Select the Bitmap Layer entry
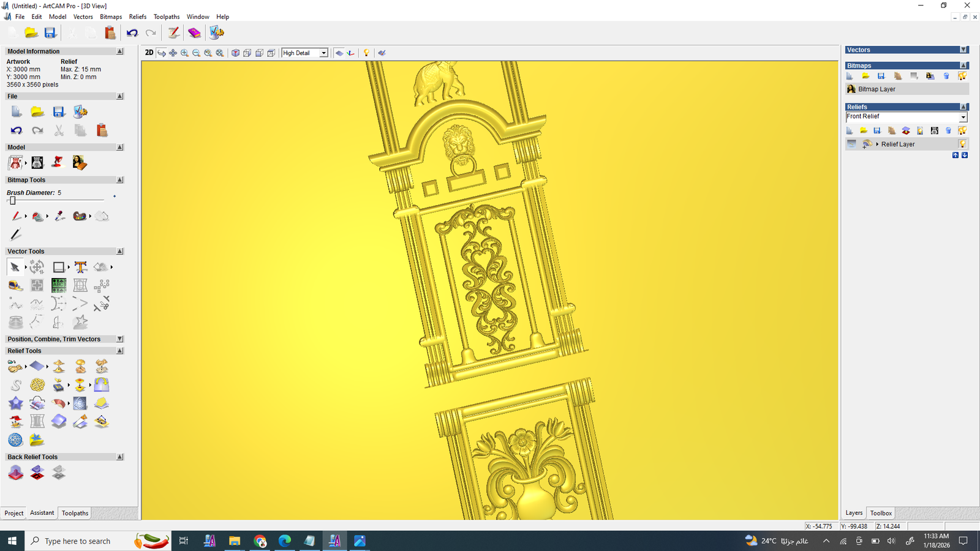 tap(876, 89)
